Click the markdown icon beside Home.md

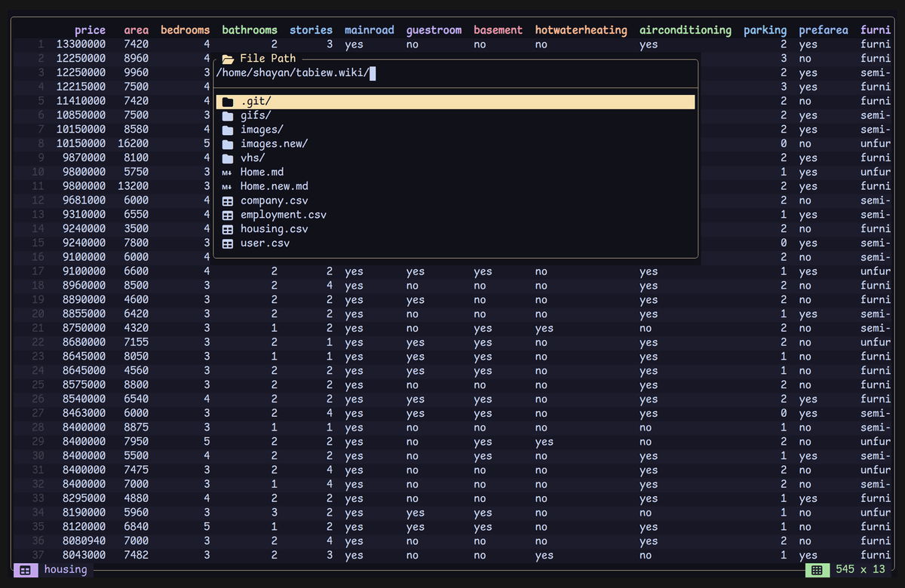click(x=227, y=173)
